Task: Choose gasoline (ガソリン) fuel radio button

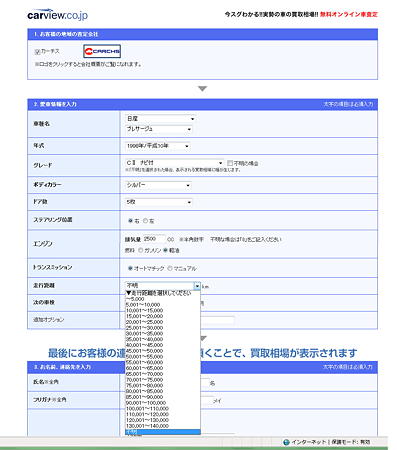Action: [140, 250]
